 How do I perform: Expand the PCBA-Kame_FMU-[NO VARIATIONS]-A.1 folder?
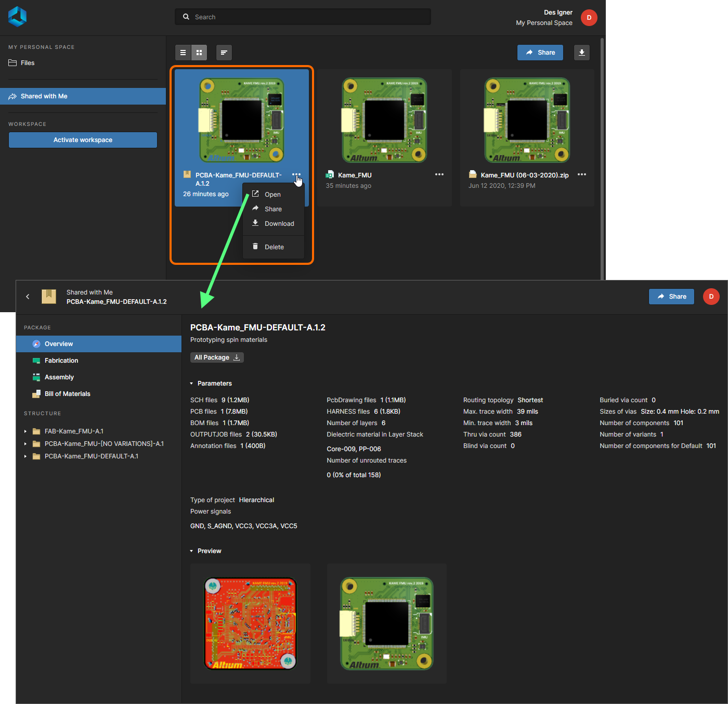click(25, 444)
